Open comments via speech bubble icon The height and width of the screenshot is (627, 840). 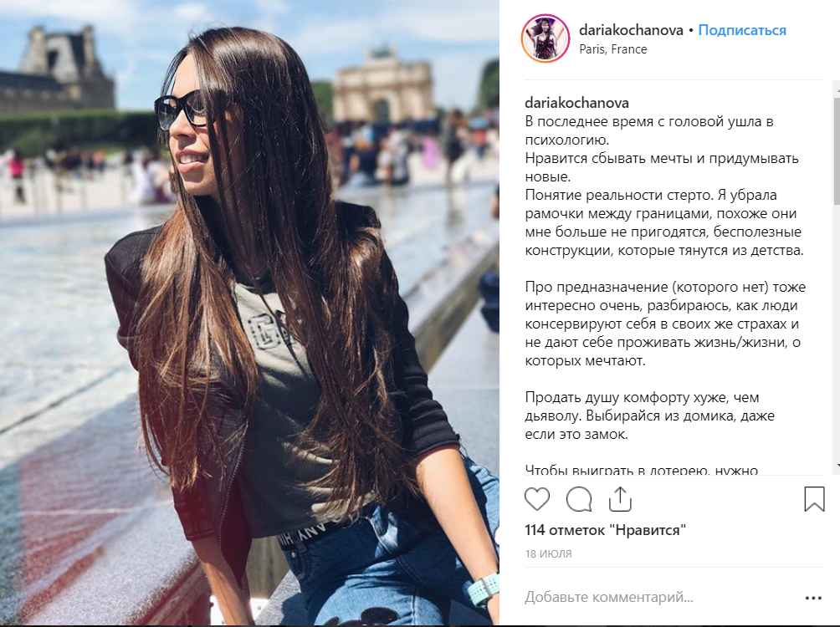click(579, 499)
